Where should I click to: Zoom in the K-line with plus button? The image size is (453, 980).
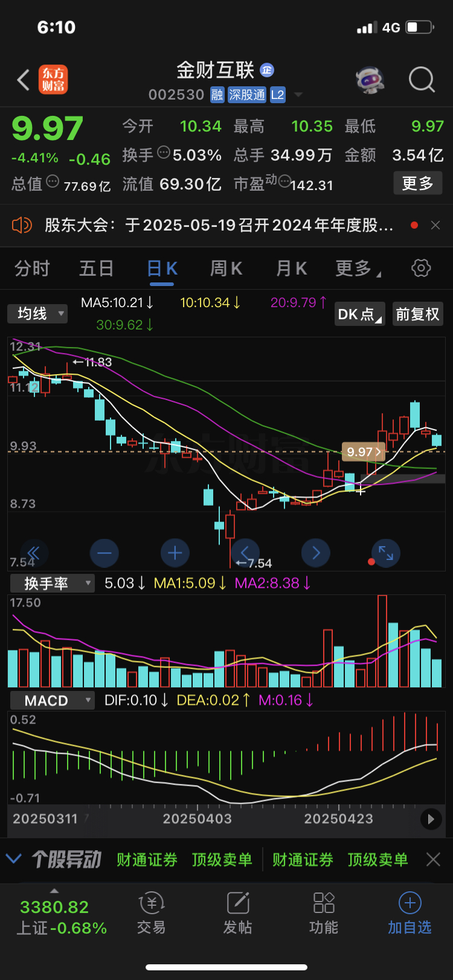coord(175,553)
